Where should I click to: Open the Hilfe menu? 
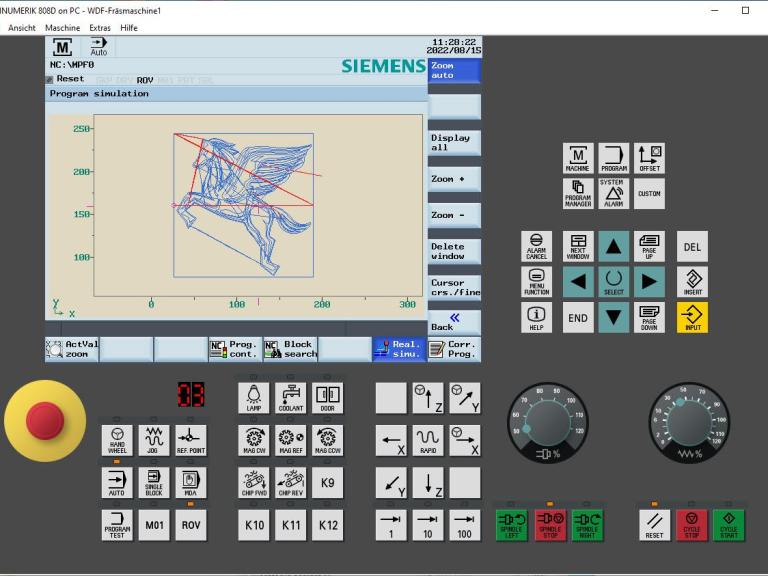coord(129,28)
